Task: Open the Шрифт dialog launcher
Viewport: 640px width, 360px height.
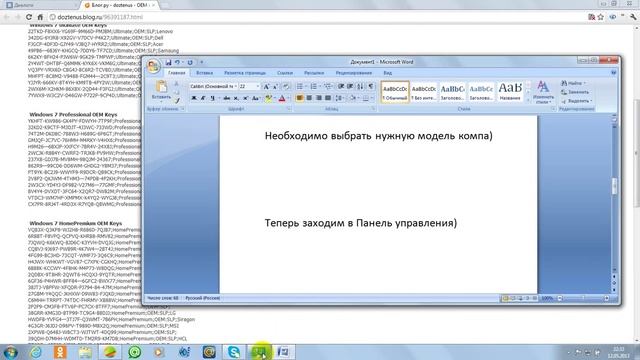Action: [289, 109]
